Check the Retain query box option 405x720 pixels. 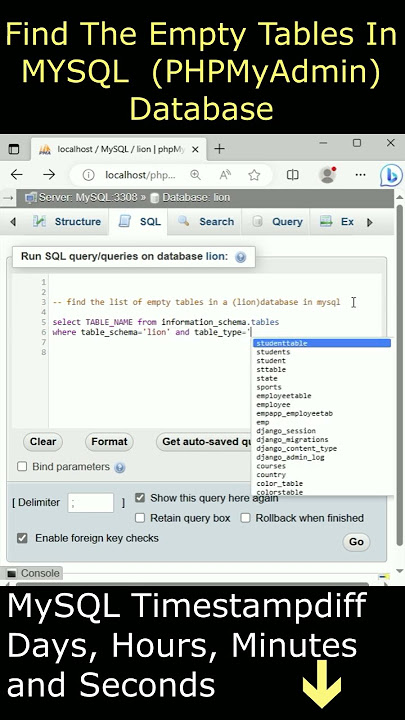[140, 518]
